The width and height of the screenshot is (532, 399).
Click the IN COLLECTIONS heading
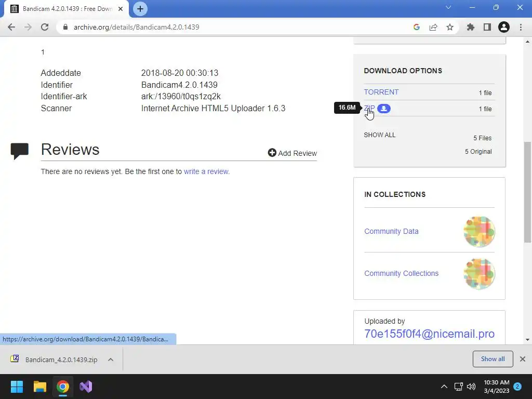coord(395,194)
